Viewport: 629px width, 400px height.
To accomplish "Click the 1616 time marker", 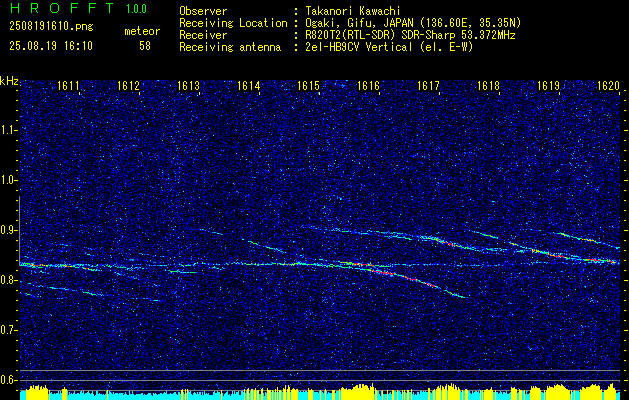I will pos(368,86).
